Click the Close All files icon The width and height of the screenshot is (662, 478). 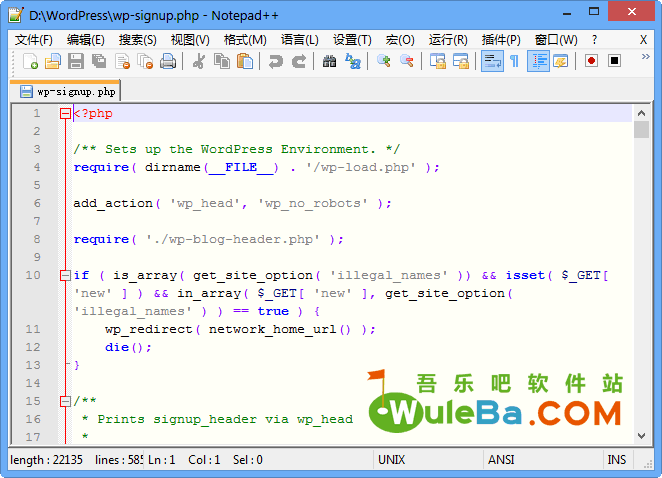tap(146, 61)
